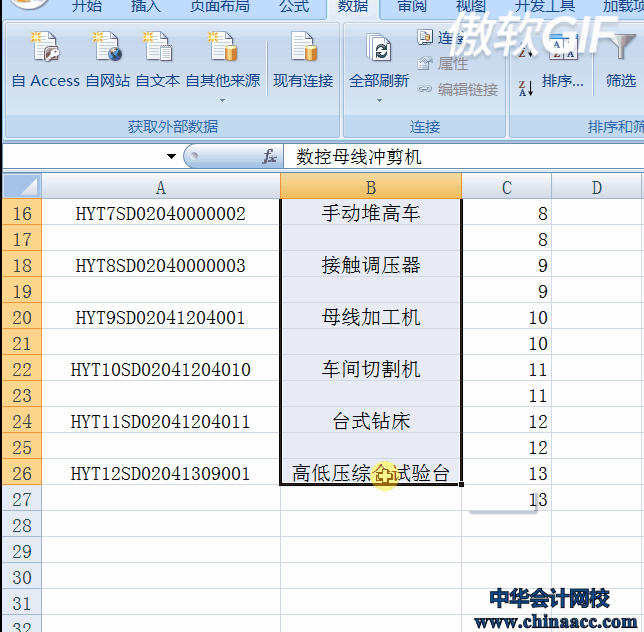644x632 pixels.
Task: Click cell 接触调压器
Action: (371, 265)
